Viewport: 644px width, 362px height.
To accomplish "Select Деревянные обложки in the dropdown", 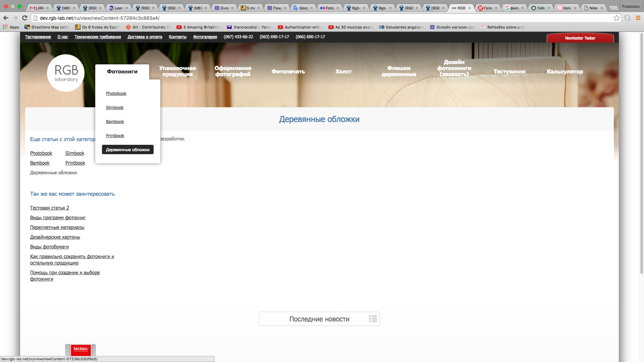I will coord(127,150).
